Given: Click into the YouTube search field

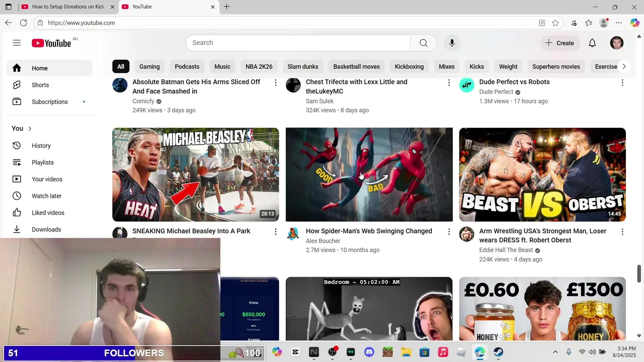Looking at the screenshot, I should point(298,43).
